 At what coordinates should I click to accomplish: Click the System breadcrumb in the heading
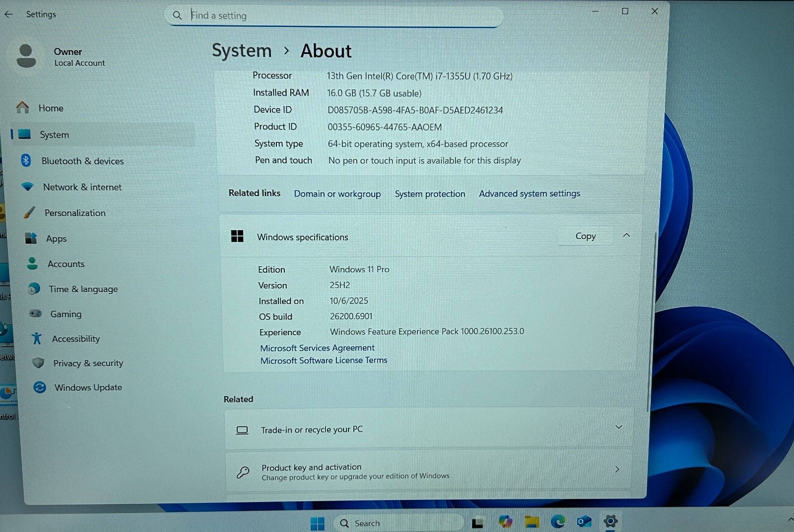242,51
